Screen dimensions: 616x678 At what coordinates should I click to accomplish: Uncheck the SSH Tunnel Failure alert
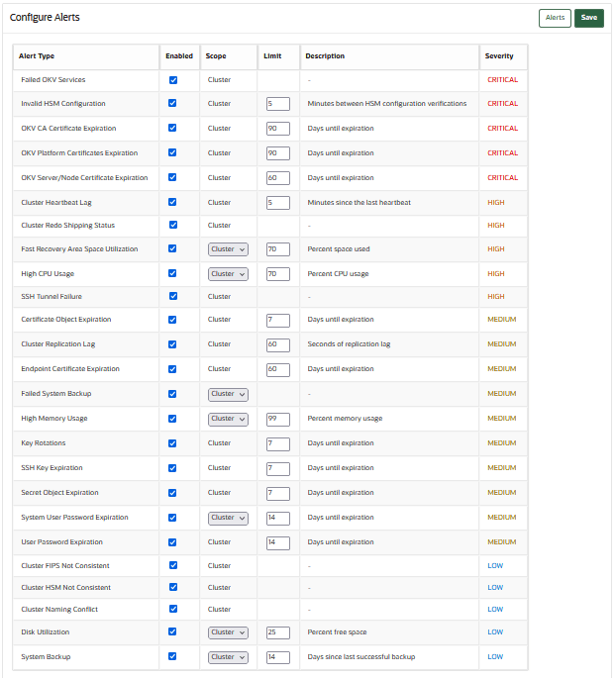click(x=173, y=297)
